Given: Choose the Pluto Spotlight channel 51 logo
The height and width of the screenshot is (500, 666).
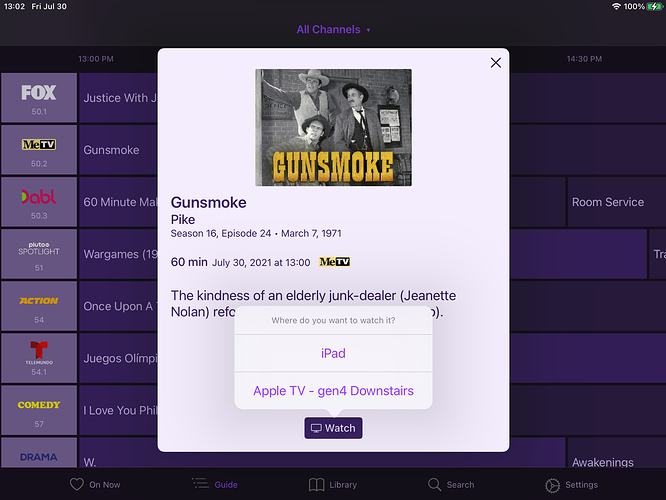Looking at the screenshot, I should pos(39,254).
